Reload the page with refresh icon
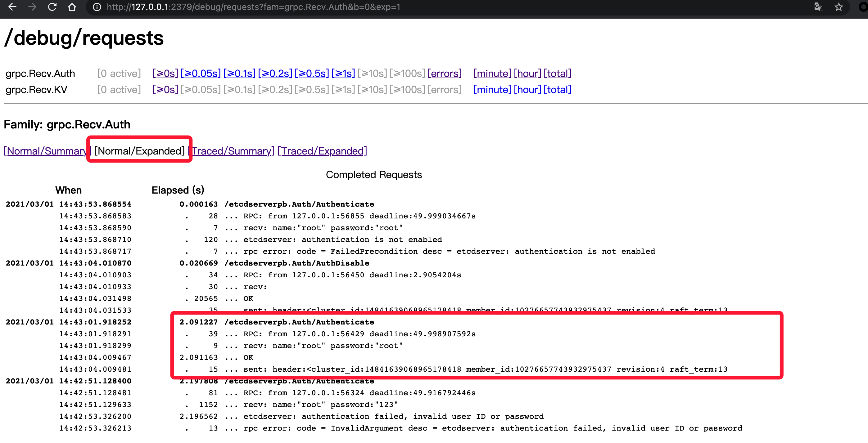 click(52, 7)
